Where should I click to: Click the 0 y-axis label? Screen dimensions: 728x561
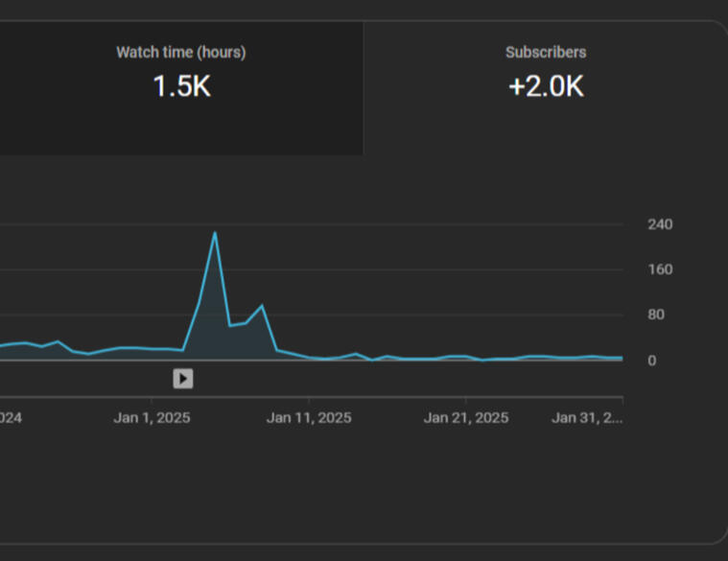(x=652, y=361)
